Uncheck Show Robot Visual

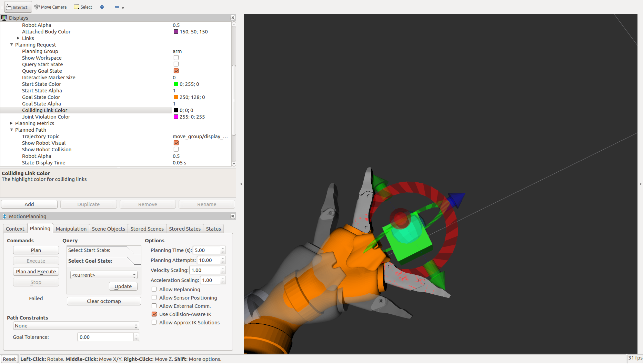[x=176, y=143]
